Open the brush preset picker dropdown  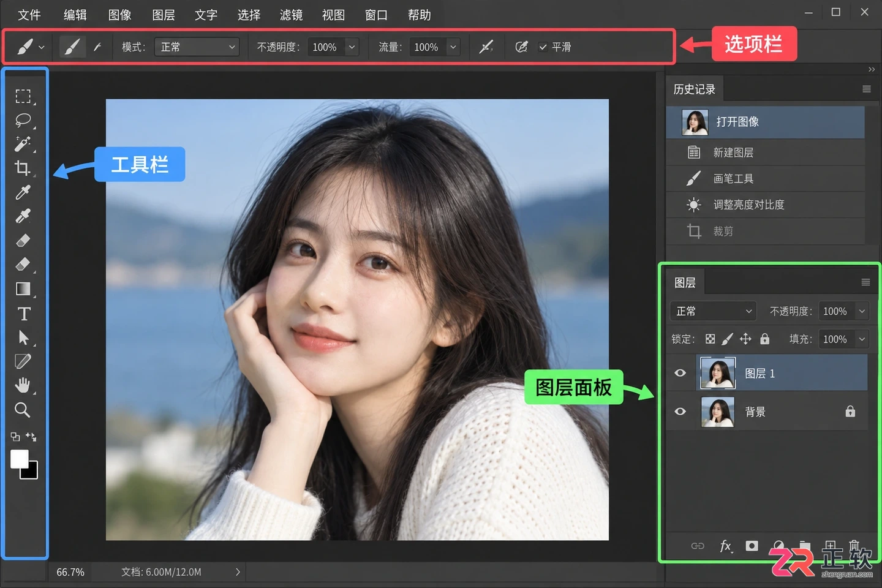[42, 47]
